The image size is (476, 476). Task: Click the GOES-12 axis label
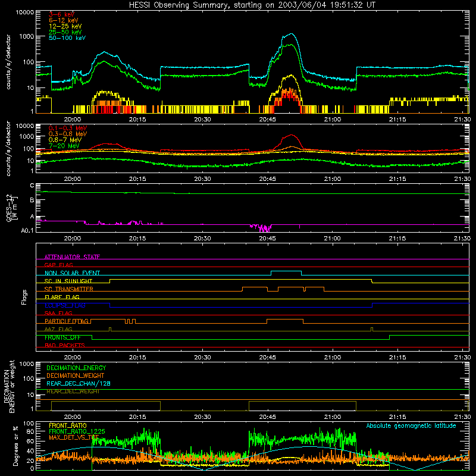(x=11, y=208)
